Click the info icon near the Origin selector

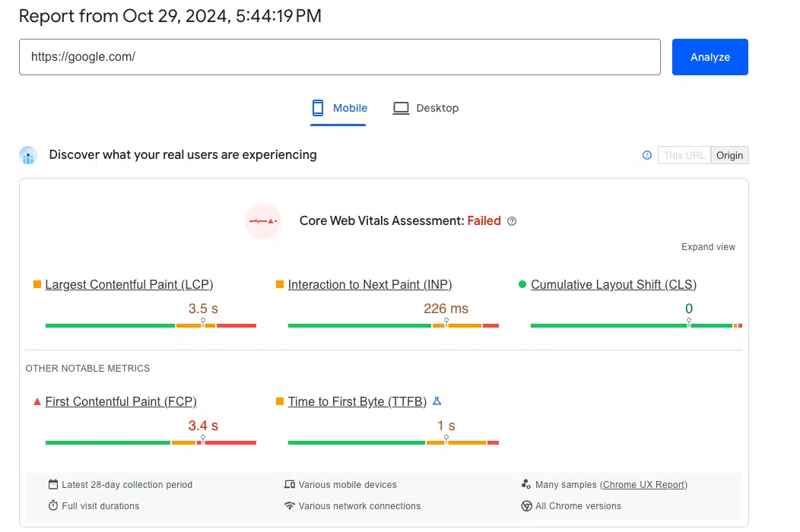[647, 155]
